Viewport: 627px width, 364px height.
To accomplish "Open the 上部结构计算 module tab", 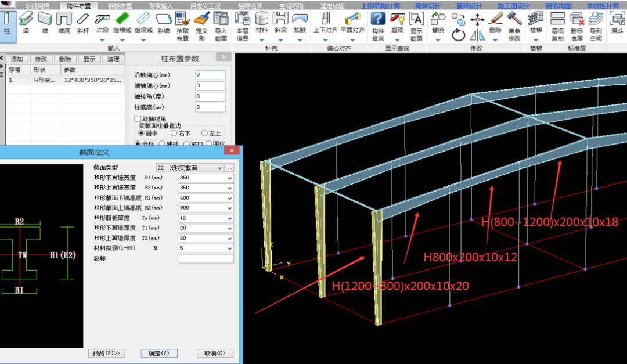I will tap(381, 6).
